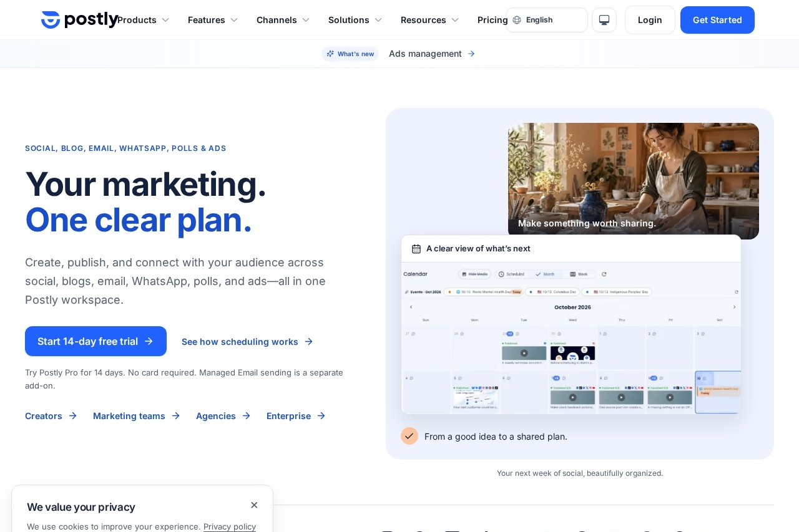Open the Privacy policy link

click(x=230, y=526)
